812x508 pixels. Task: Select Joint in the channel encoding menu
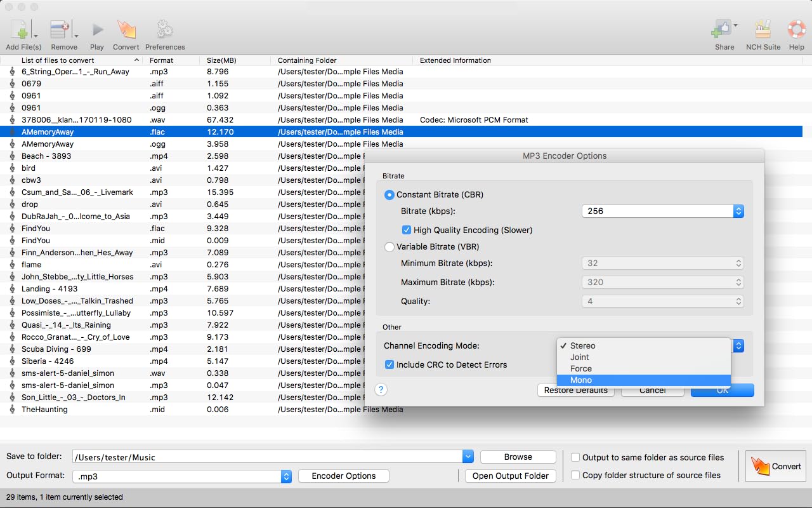[580, 358]
